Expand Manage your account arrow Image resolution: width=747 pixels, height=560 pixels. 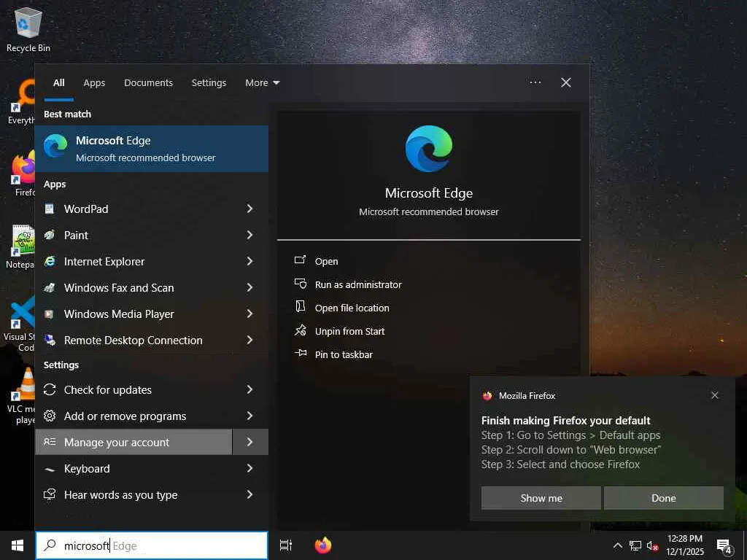tap(250, 442)
